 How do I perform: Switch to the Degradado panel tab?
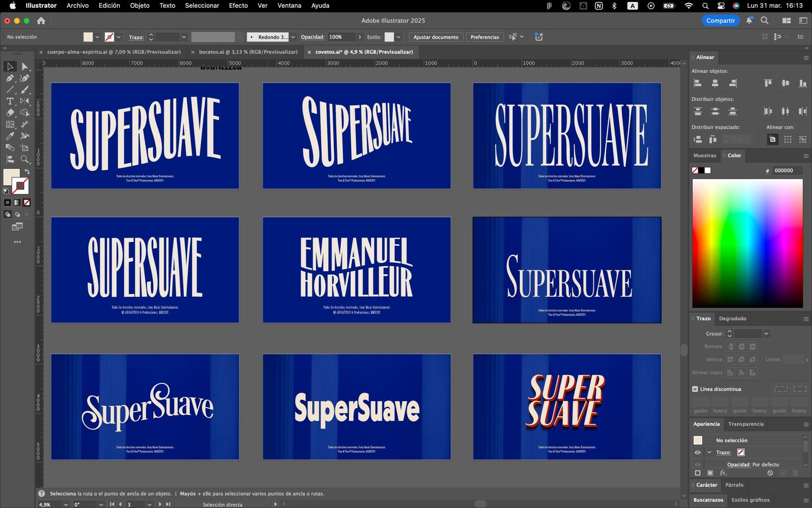click(732, 319)
